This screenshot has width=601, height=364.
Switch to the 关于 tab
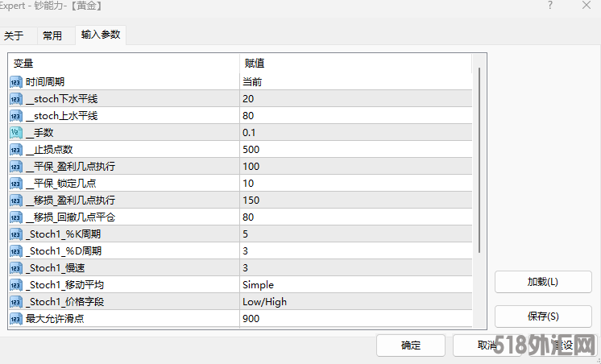14,35
